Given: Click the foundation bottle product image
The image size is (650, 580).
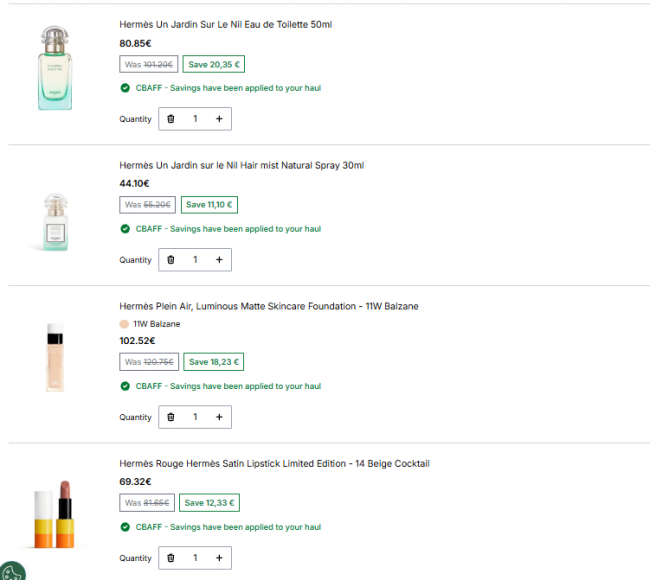Looking at the screenshot, I should click(55, 357).
